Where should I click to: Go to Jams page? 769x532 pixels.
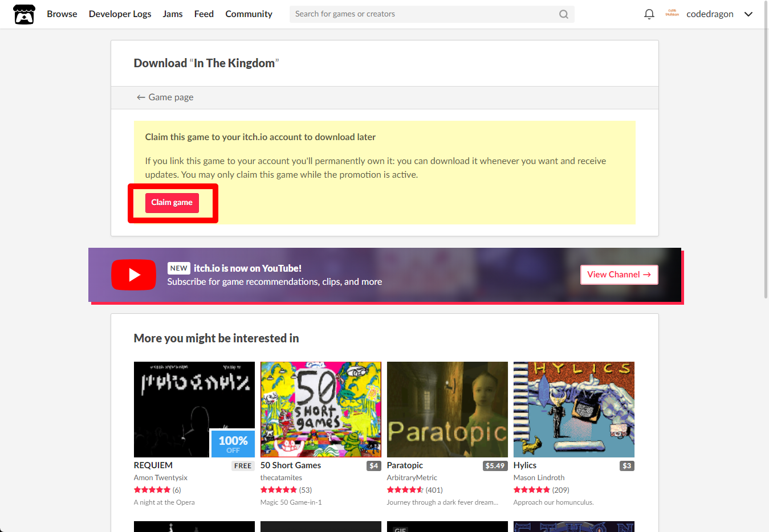(173, 14)
